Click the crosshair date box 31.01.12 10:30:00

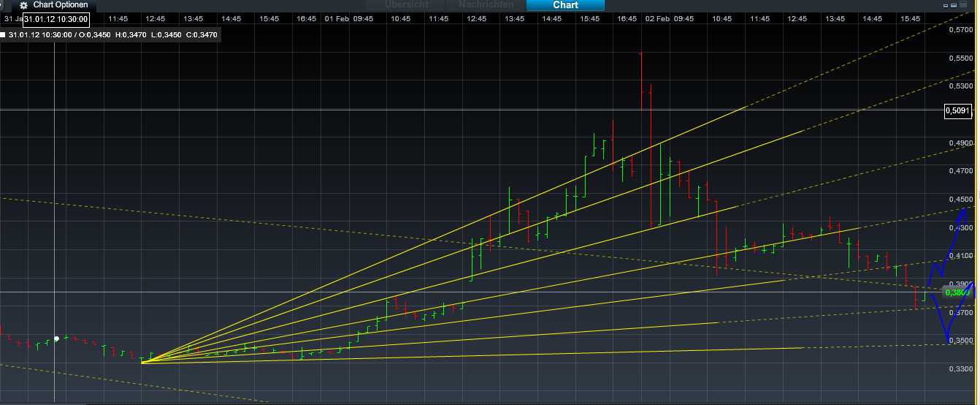click(55, 19)
